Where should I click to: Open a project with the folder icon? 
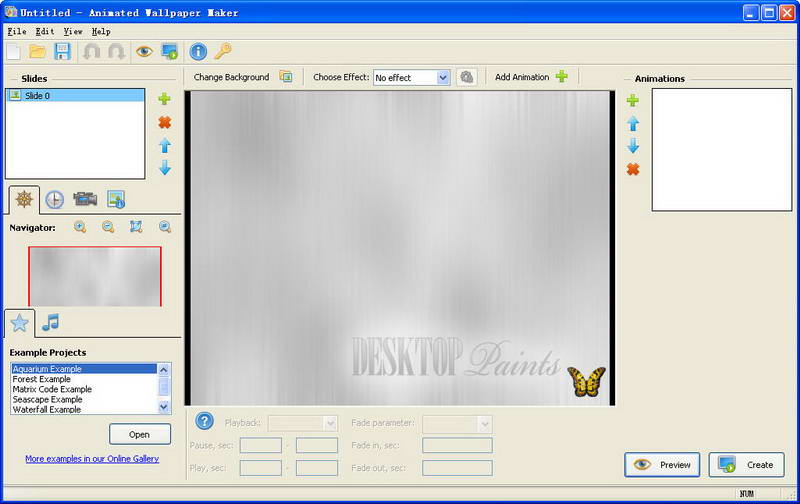point(37,52)
